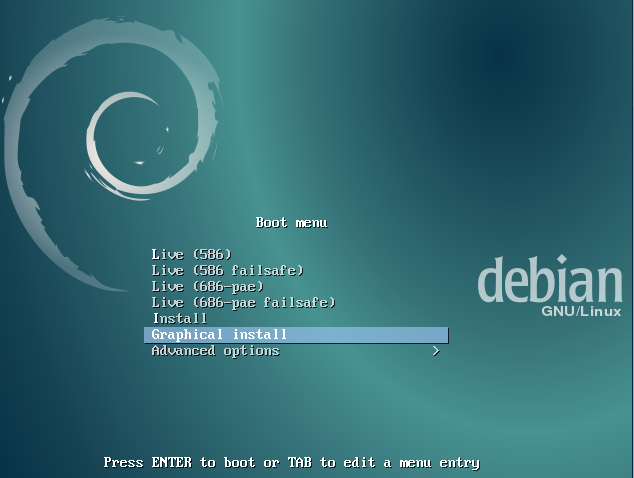Click the Press ENTER to boot hint
This screenshot has height=478, width=634.
click(292, 462)
